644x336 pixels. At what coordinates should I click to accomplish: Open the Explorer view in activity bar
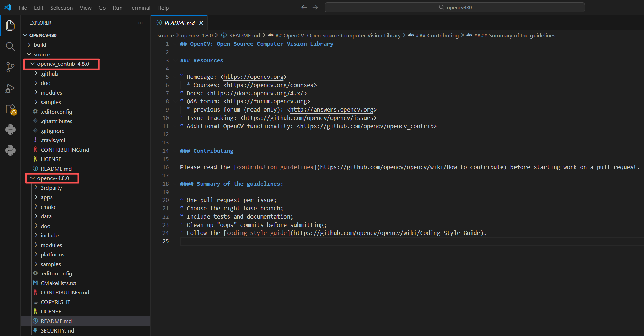tap(10, 26)
